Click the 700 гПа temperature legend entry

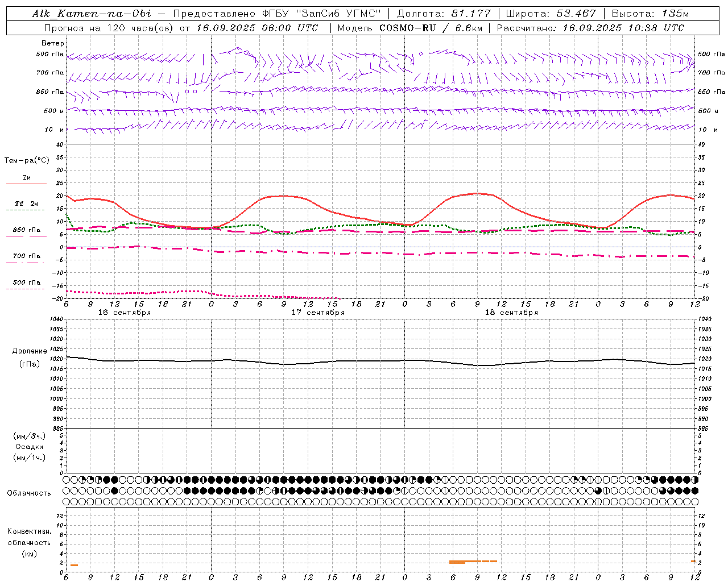[27, 256]
